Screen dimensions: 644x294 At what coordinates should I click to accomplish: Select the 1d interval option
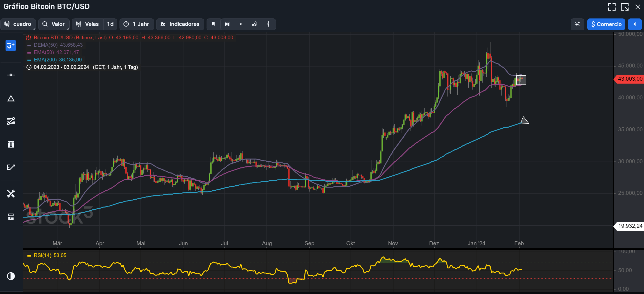(x=110, y=24)
